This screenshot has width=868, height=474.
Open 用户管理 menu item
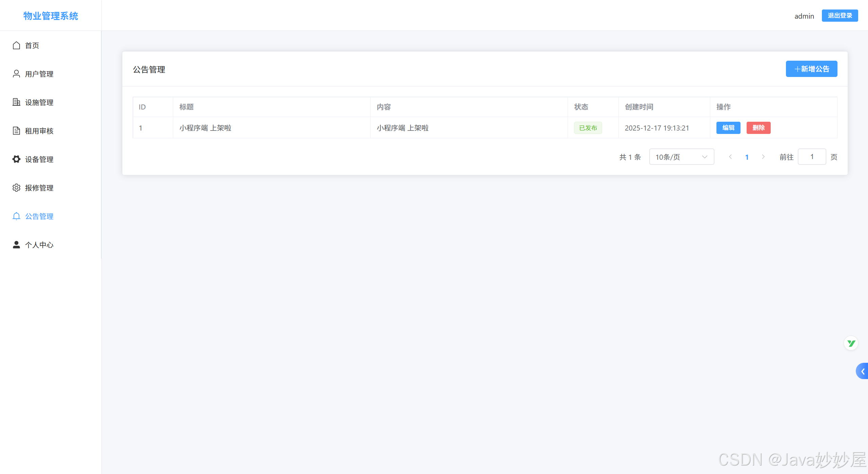(39, 74)
